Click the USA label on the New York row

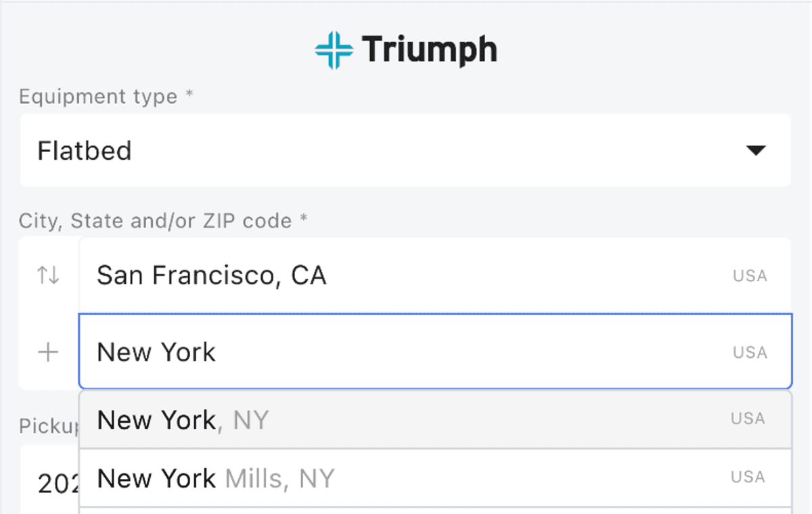click(749, 352)
